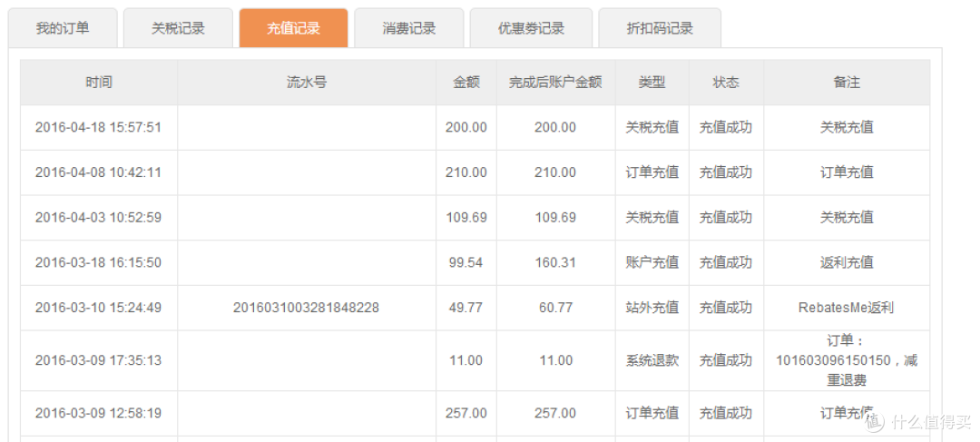
Task: Click the RebatesMe返利 remark cell
Action: [847, 308]
